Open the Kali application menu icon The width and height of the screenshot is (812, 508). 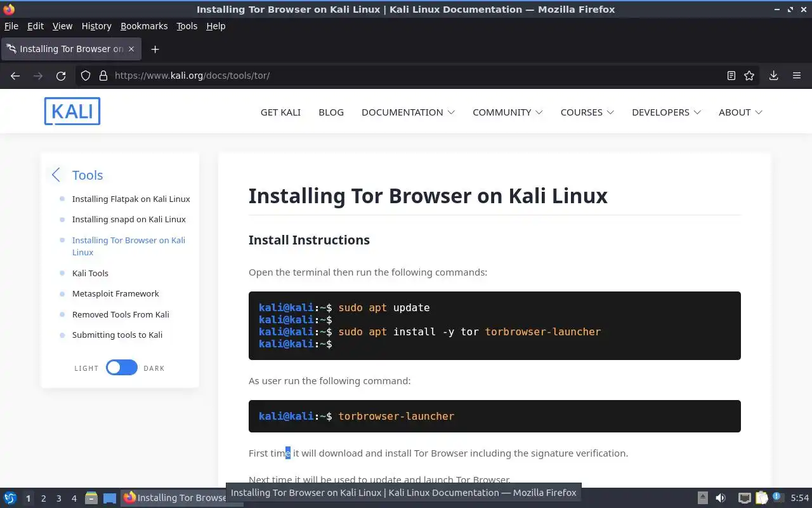pyautogui.click(x=10, y=498)
